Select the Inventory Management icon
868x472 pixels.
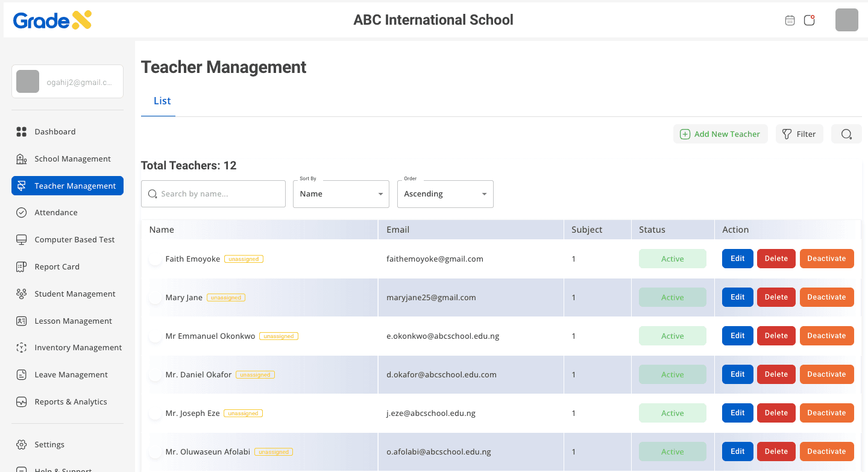(22, 347)
